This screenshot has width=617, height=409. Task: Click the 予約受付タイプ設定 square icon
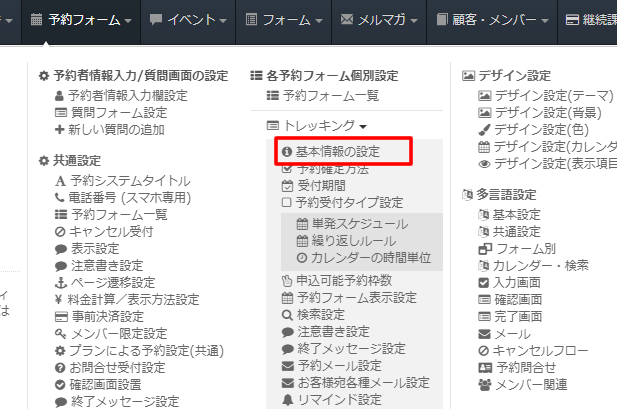[287, 202]
